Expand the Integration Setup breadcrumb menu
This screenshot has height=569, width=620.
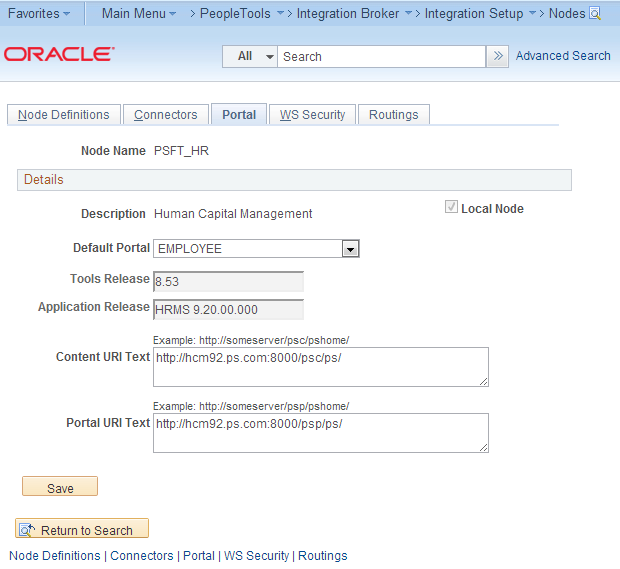point(533,13)
